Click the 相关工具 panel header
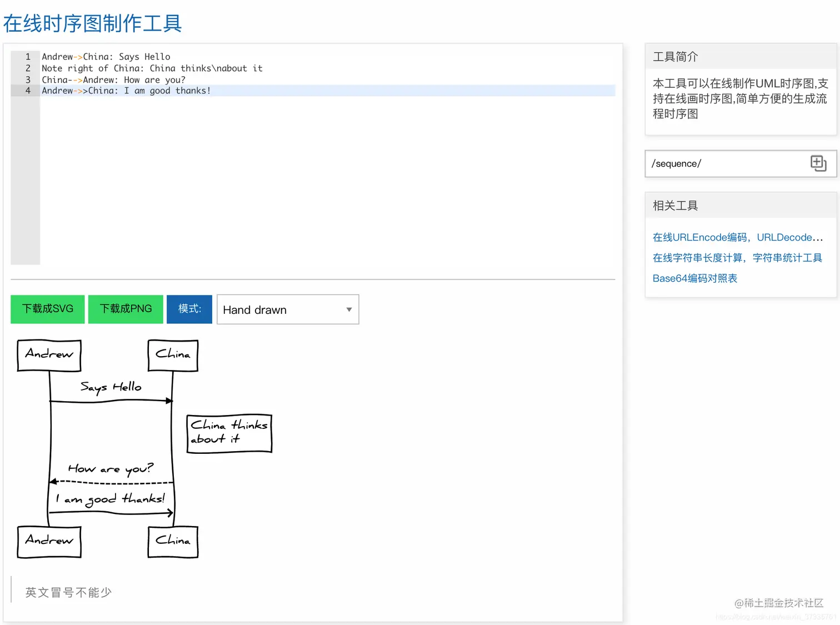Viewport: 840px width, 625px height. (x=675, y=205)
